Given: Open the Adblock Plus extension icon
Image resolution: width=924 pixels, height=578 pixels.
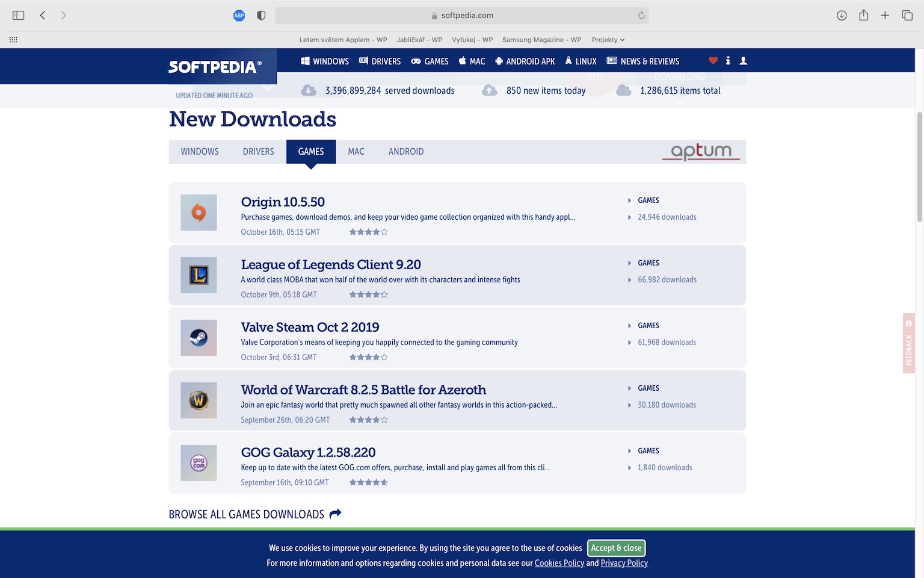Looking at the screenshot, I should pyautogui.click(x=239, y=16).
